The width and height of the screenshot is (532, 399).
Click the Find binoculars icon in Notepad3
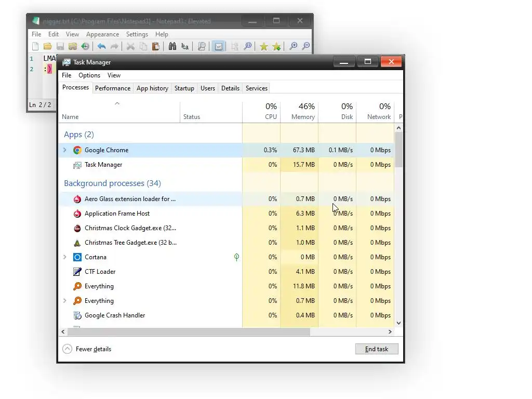point(172,46)
